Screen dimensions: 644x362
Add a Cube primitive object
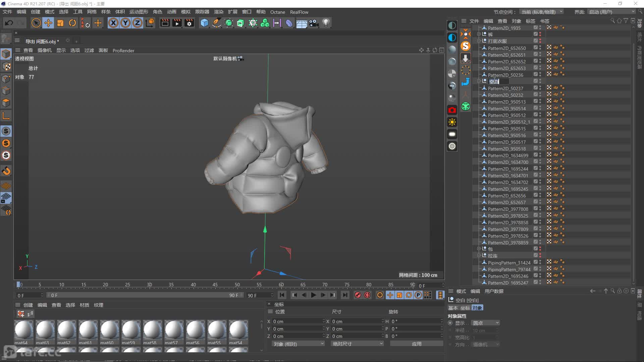coord(204,23)
